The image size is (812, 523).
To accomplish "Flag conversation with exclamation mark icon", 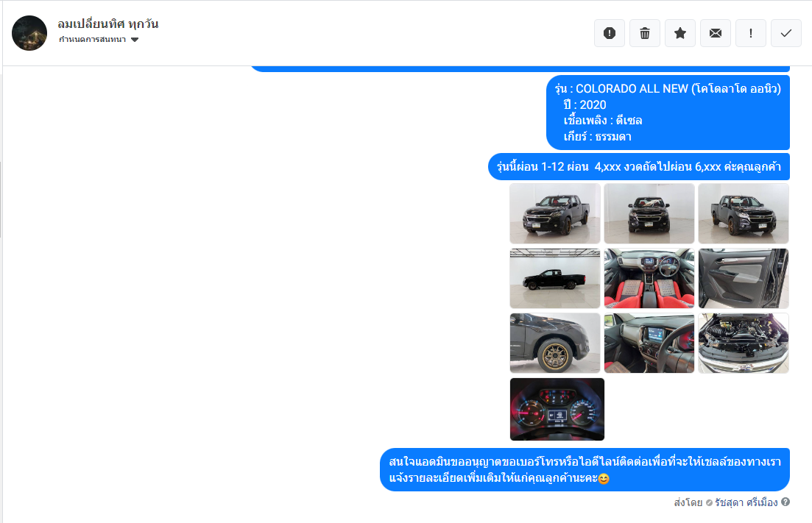I will click(751, 33).
